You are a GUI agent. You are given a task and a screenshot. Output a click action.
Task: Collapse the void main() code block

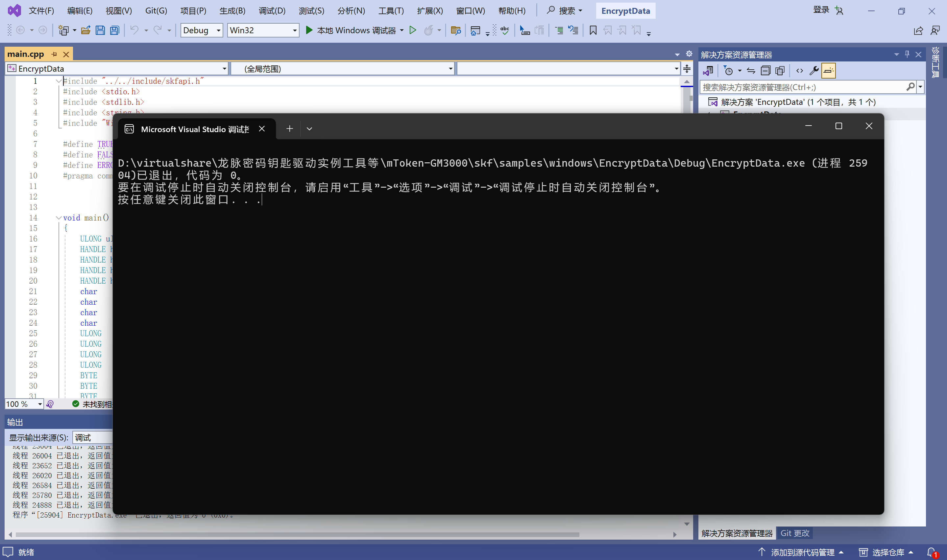click(59, 218)
